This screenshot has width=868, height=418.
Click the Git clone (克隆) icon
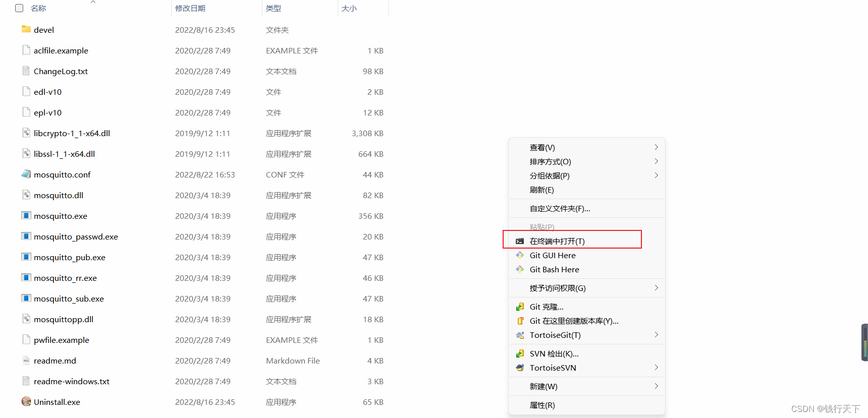pos(520,307)
